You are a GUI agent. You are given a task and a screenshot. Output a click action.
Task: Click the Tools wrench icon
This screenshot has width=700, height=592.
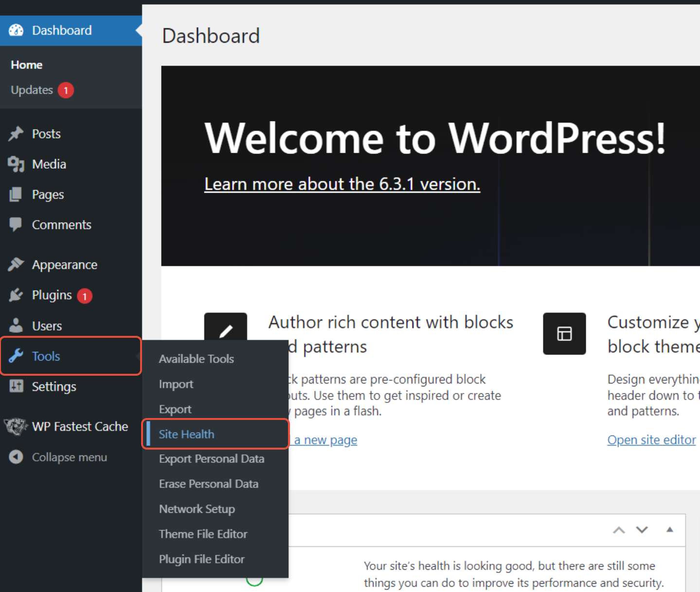point(16,356)
